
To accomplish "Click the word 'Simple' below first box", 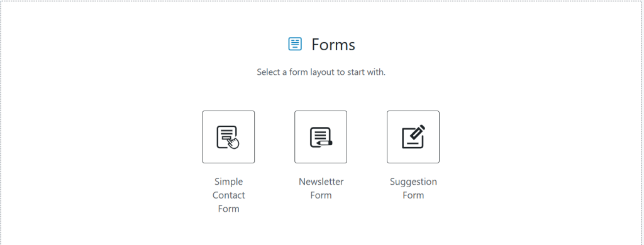I will click(x=228, y=182).
